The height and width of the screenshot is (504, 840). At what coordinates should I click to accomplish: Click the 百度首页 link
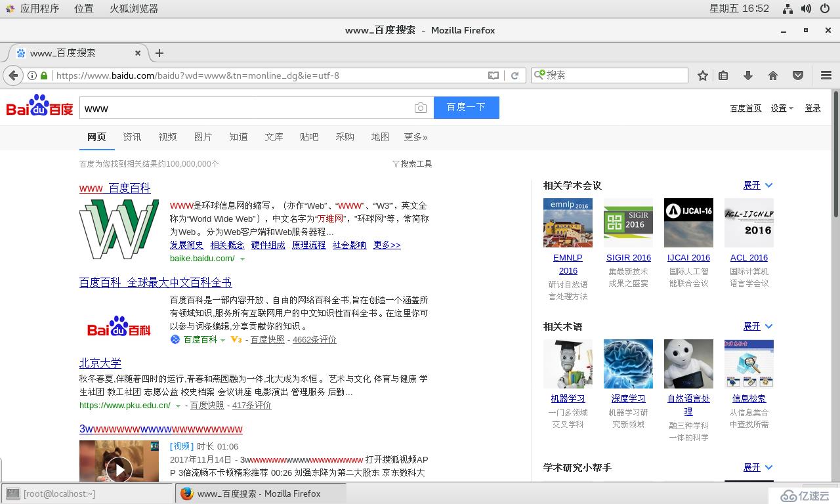[746, 108]
